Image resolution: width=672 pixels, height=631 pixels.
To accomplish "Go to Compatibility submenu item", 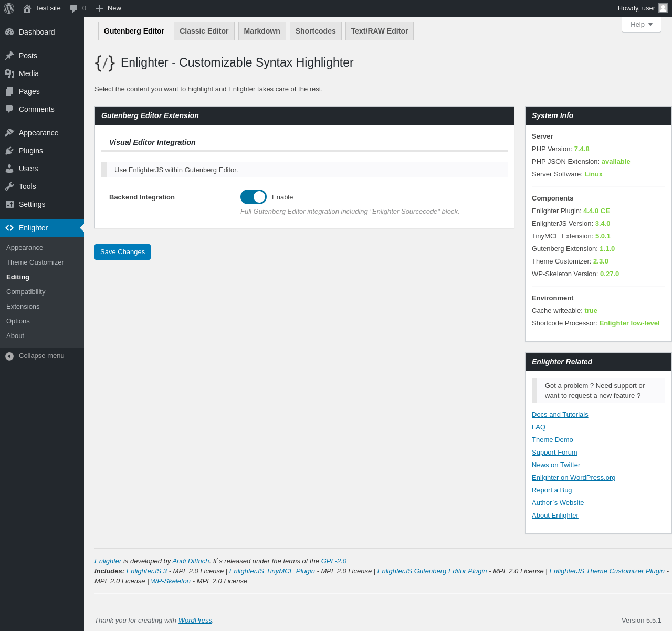I will [26, 292].
